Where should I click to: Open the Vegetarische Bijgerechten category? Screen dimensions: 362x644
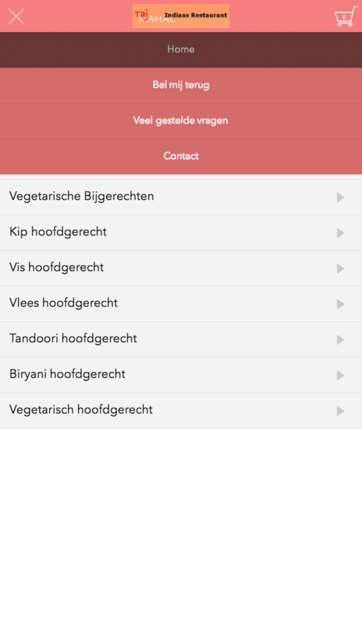tap(82, 196)
